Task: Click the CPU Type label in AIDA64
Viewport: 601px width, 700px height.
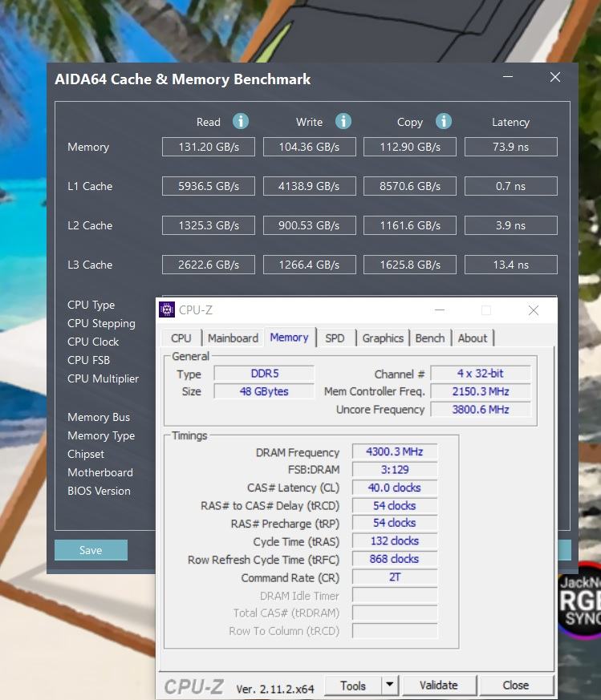Action: 91,305
